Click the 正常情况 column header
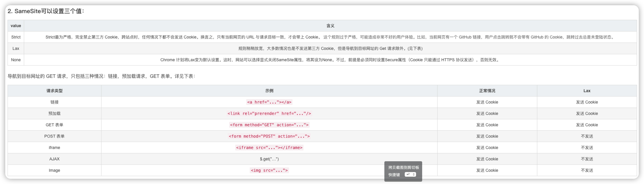 [x=487, y=91]
